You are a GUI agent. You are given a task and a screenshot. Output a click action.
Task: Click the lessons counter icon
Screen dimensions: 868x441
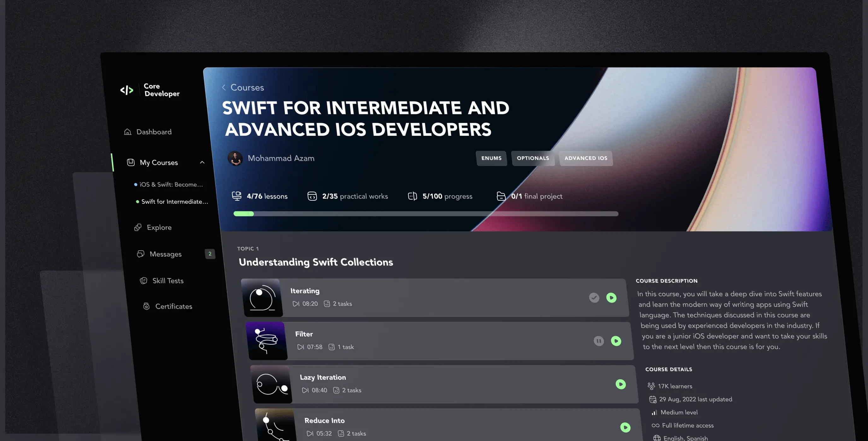point(237,196)
